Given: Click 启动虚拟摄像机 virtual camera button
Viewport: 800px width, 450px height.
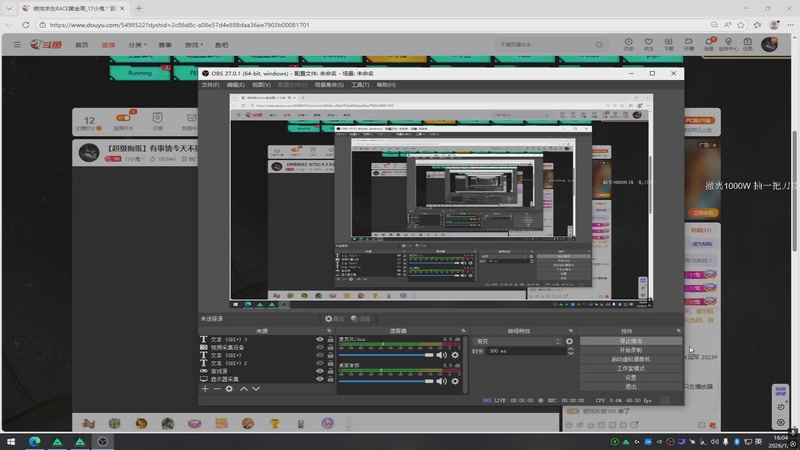Looking at the screenshot, I should (x=631, y=359).
